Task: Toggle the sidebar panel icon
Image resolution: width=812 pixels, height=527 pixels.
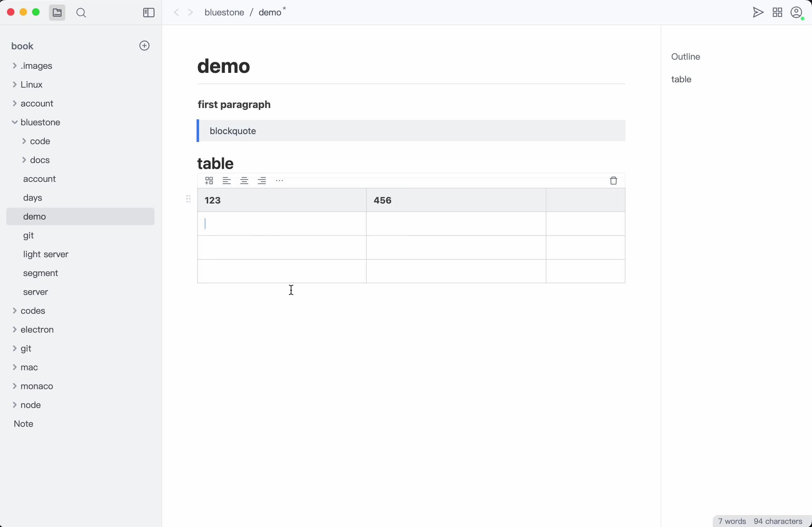Action: 149,13
